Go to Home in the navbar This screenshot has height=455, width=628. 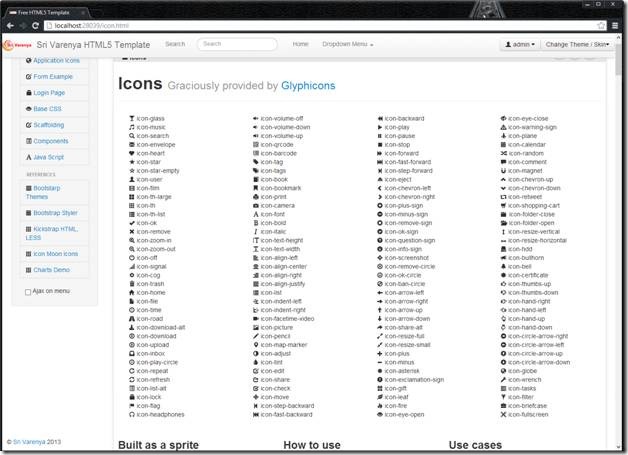(300, 44)
